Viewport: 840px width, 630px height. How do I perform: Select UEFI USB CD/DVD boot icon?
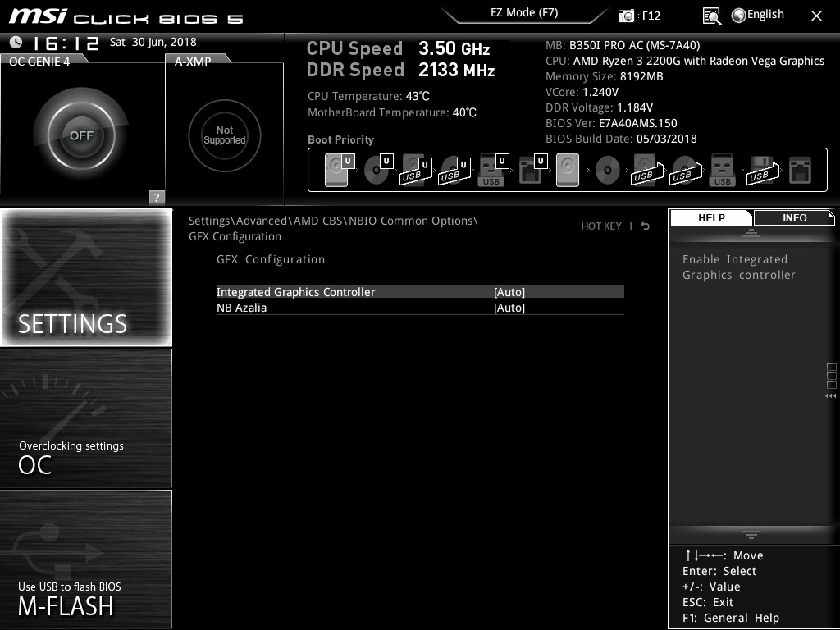[454, 171]
